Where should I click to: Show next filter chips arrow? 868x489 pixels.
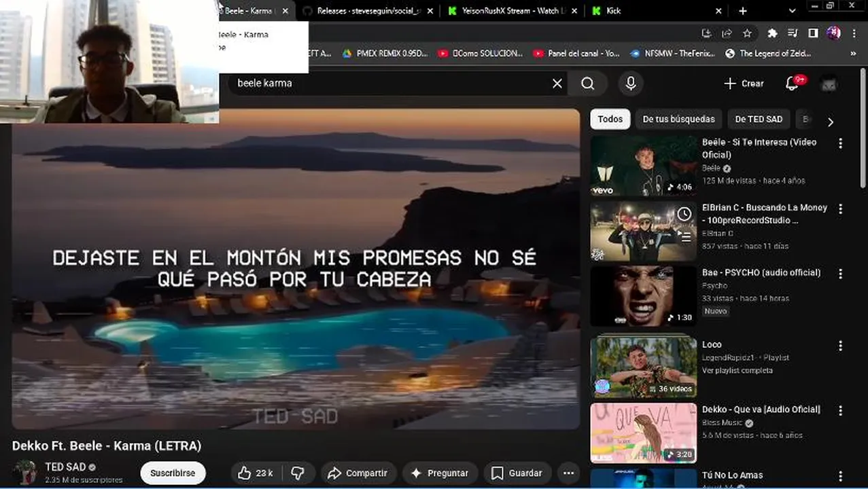[x=830, y=122]
